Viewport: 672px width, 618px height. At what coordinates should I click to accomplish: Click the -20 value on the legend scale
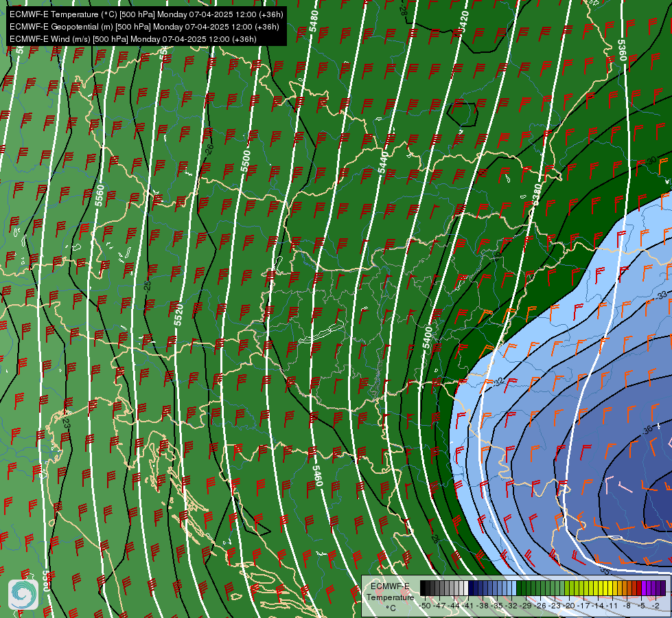coord(569,606)
